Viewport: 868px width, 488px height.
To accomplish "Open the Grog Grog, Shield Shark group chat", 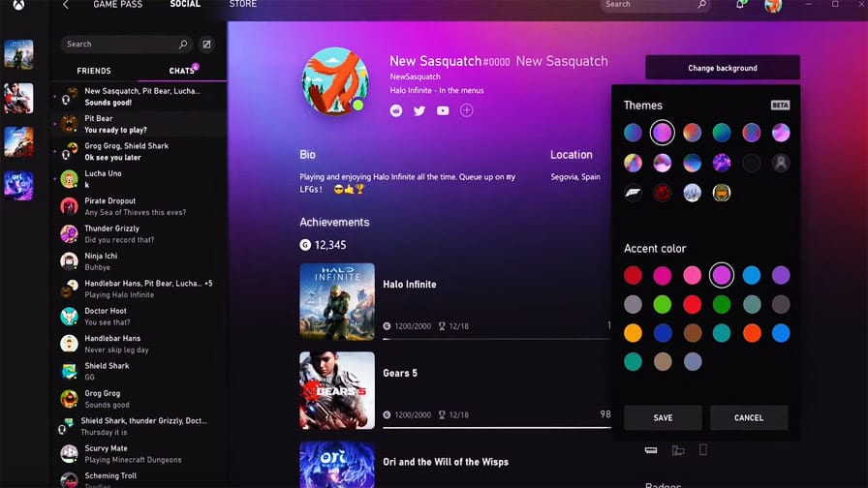I will pos(139,152).
